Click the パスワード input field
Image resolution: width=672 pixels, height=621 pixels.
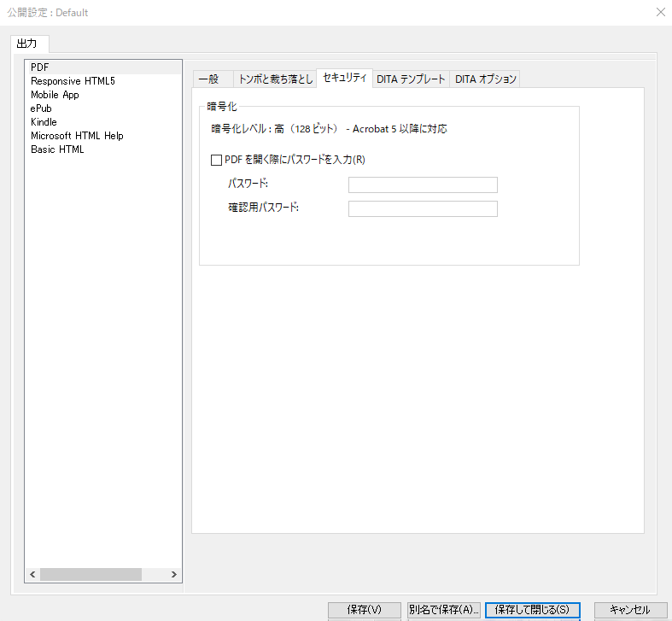tap(423, 185)
